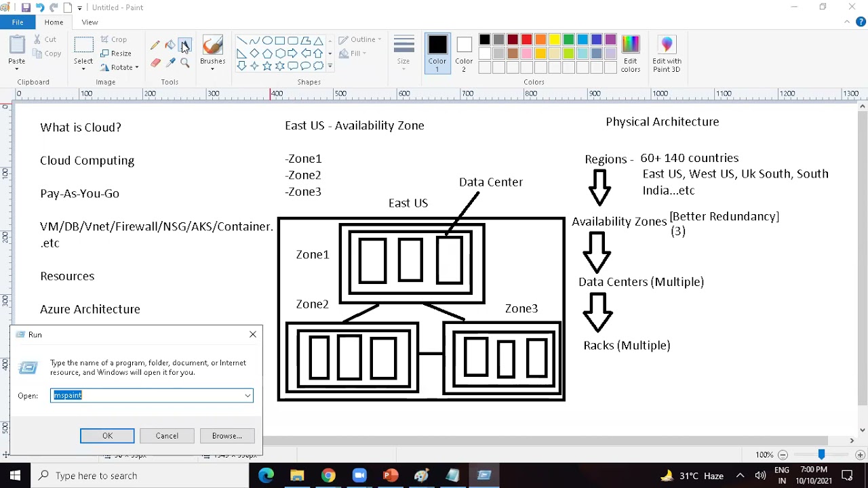Click the horizontal canvas scrollbar

tap(546, 441)
